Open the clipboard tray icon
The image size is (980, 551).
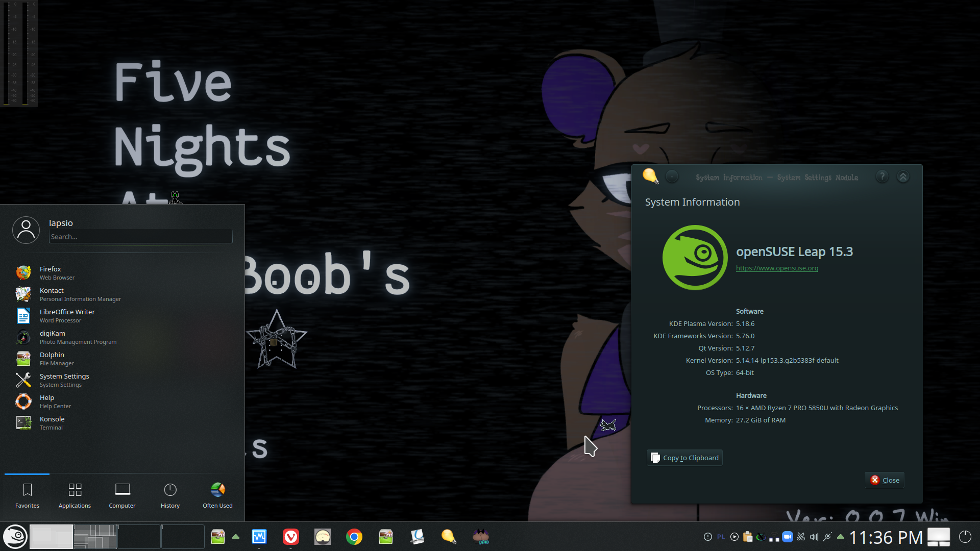pos(748,537)
